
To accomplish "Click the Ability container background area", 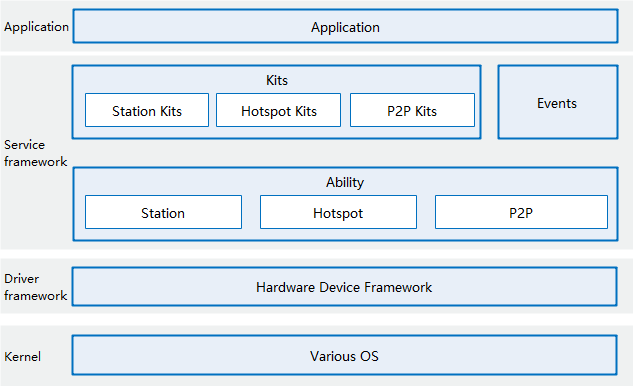I will 345,234.
